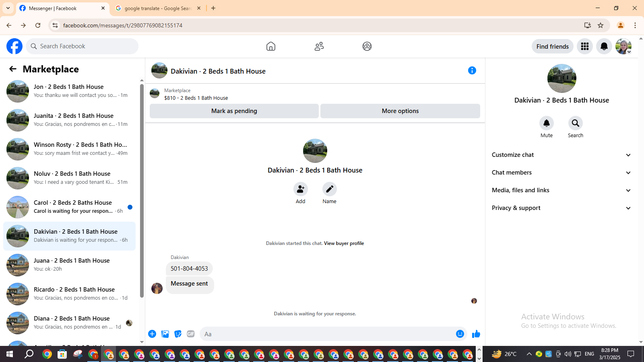
Task: Open the Microsoft Store taskbar icon
Action: point(62,354)
